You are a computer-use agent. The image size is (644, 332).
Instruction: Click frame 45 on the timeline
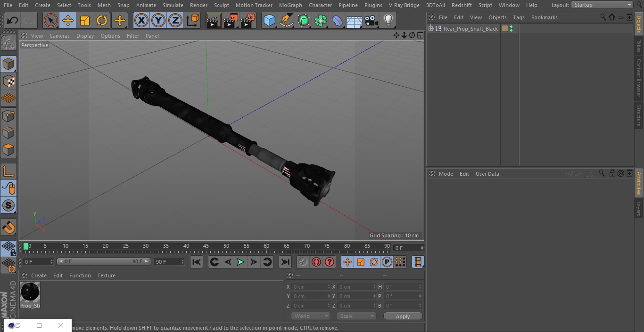click(206, 246)
